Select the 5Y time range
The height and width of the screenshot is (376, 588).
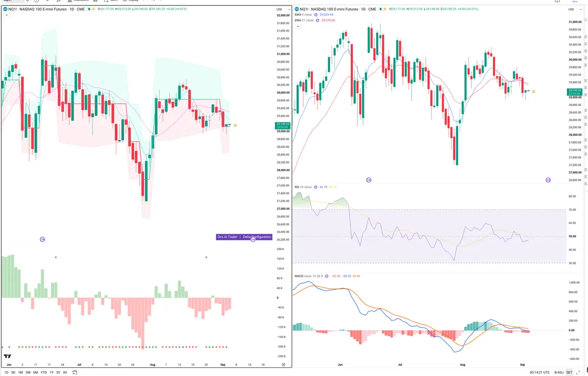(x=58, y=372)
